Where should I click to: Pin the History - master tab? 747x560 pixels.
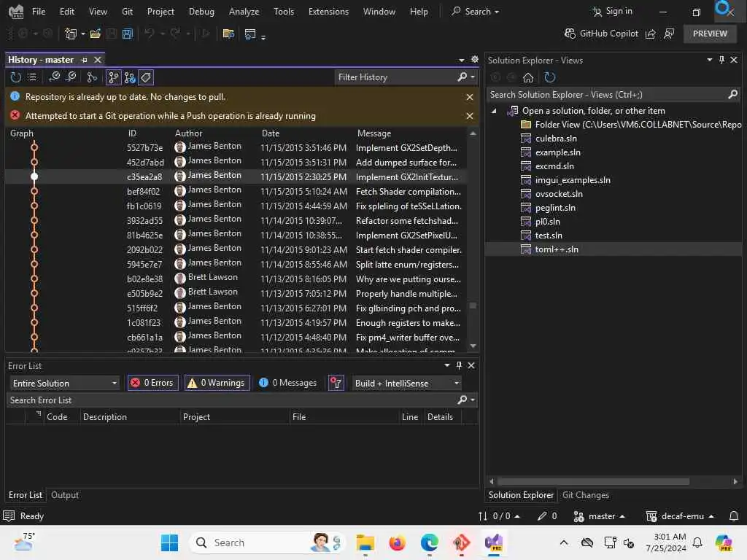click(x=85, y=60)
